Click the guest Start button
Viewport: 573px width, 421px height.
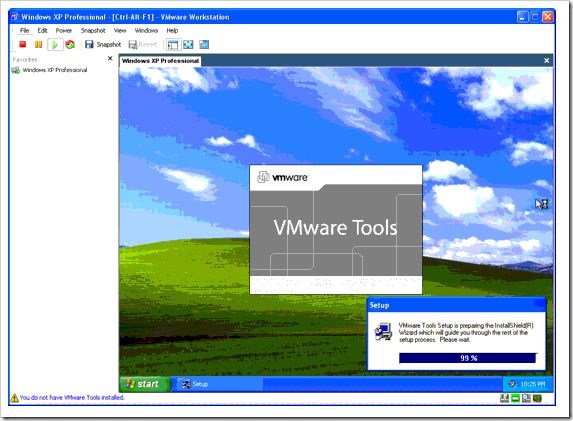(145, 384)
